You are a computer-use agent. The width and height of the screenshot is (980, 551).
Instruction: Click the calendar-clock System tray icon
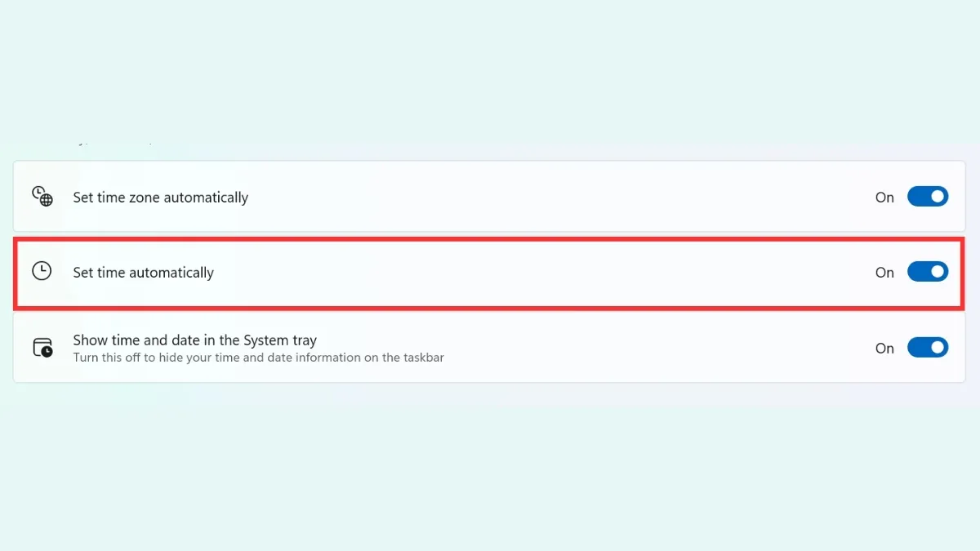tap(42, 346)
